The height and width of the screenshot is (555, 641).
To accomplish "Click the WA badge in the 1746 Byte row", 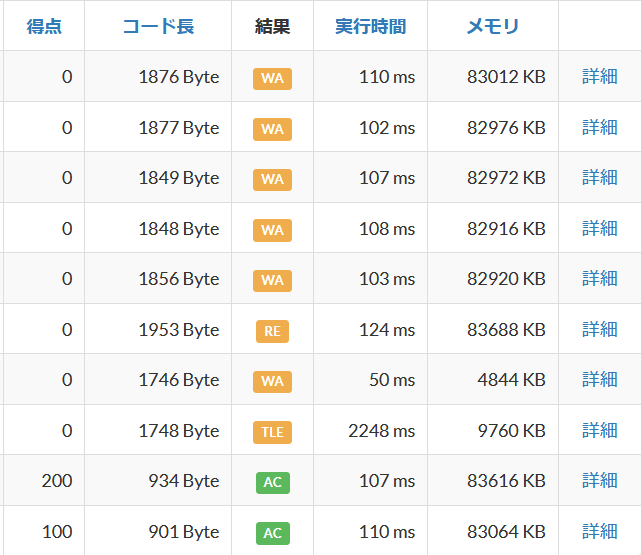I will tap(272, 381).
